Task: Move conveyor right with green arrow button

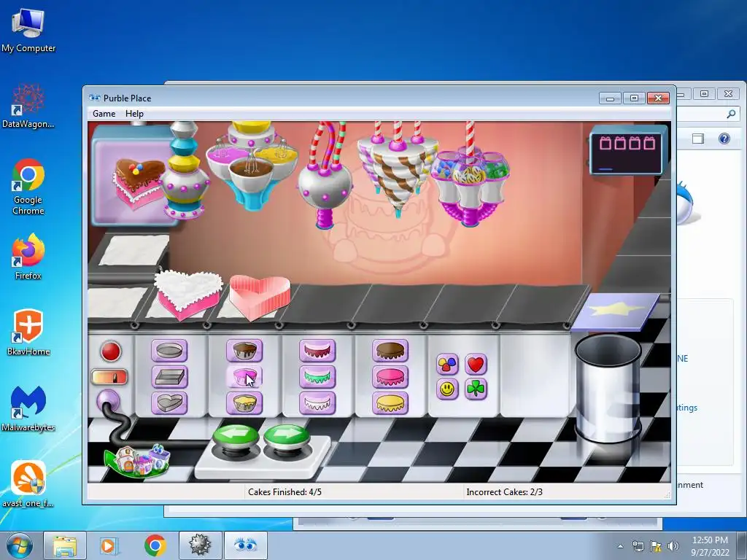Action: point(287,437)
